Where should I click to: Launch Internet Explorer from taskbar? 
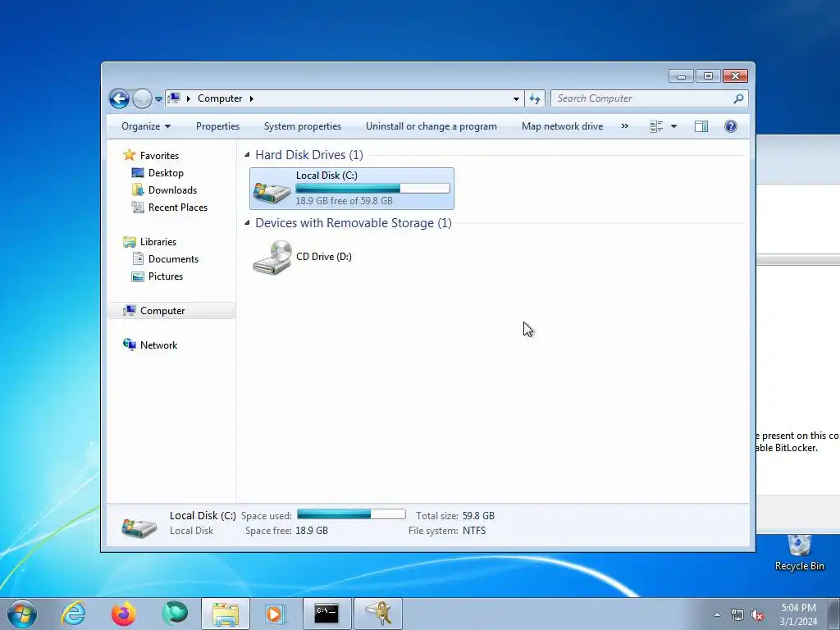click(x=73, y=614)
